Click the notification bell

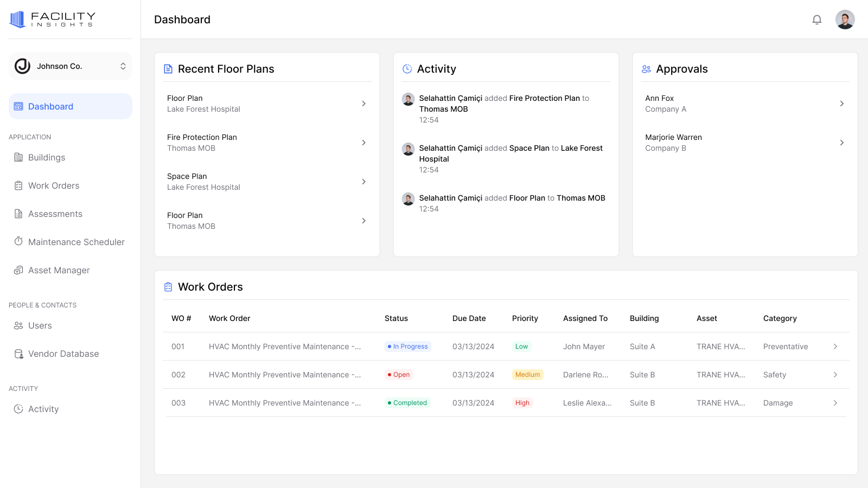coord(817,20)
